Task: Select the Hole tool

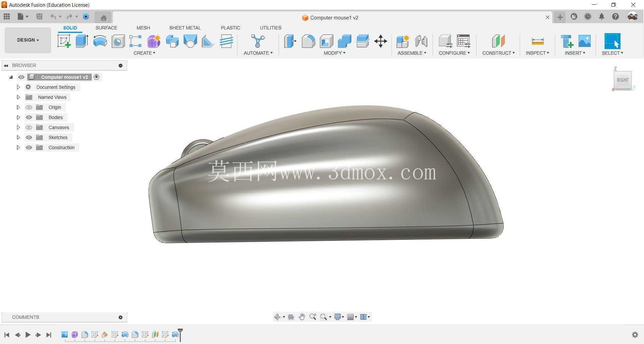Action: tap(118, 41)
